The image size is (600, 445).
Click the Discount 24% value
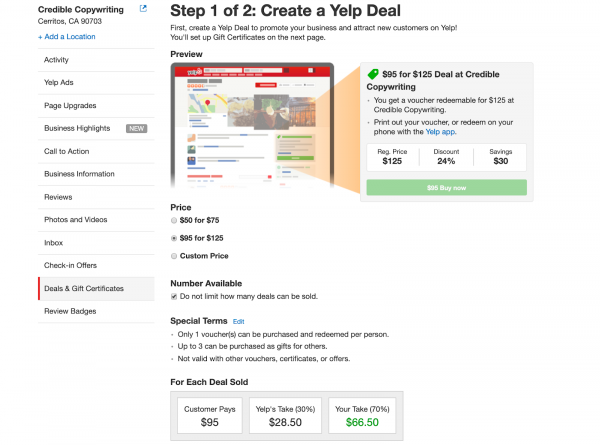click(446, 161)
